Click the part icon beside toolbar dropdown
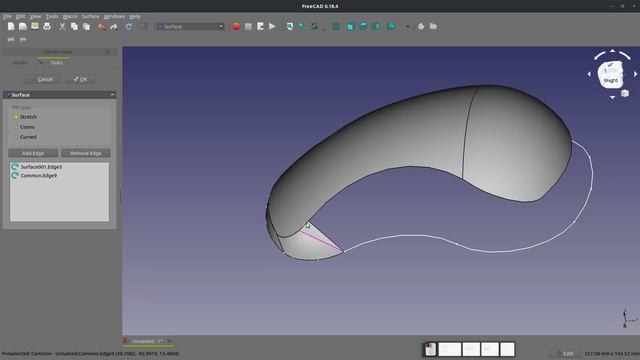Screen dimensions: 640x360 pos(421,27)
